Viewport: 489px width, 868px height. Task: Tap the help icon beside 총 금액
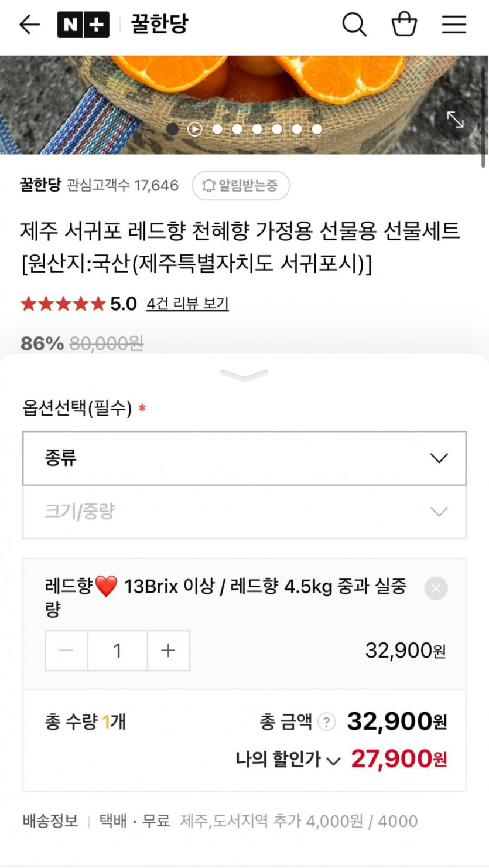(x=326, y=722)
